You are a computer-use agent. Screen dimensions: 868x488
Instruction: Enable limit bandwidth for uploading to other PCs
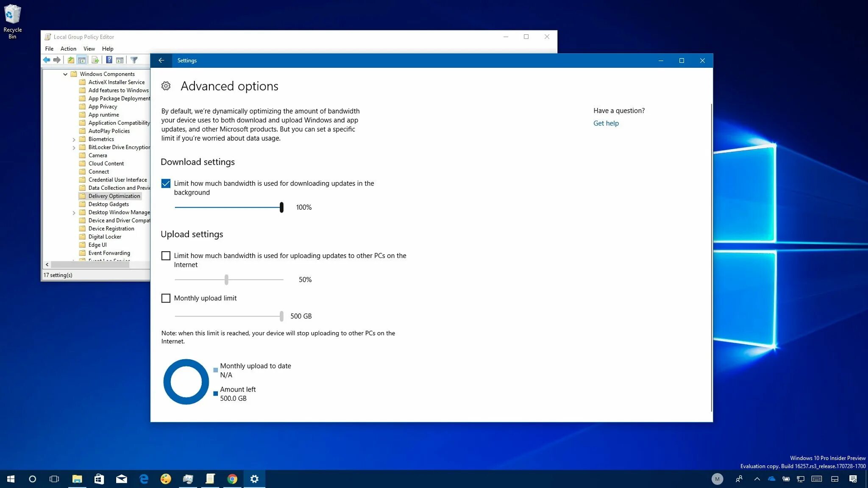166,255
